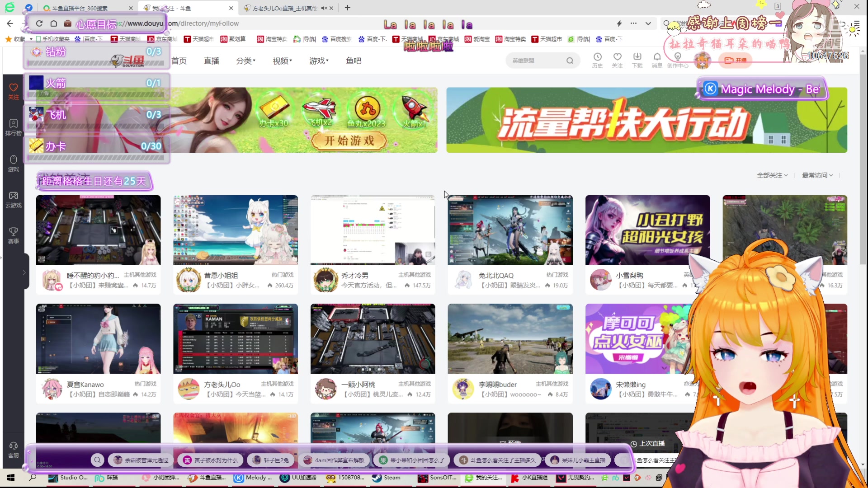Open suggestion 4am因作弊宣布解散
This screenshot has width=868, height=488.
(x=335, y=460)
